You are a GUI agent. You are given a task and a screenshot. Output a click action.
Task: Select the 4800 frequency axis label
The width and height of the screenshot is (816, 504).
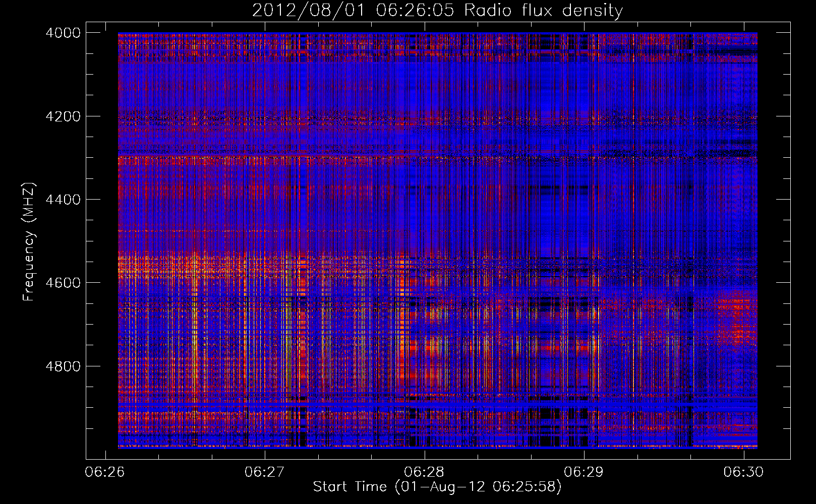pyautogui.click(x=63, y=366)
